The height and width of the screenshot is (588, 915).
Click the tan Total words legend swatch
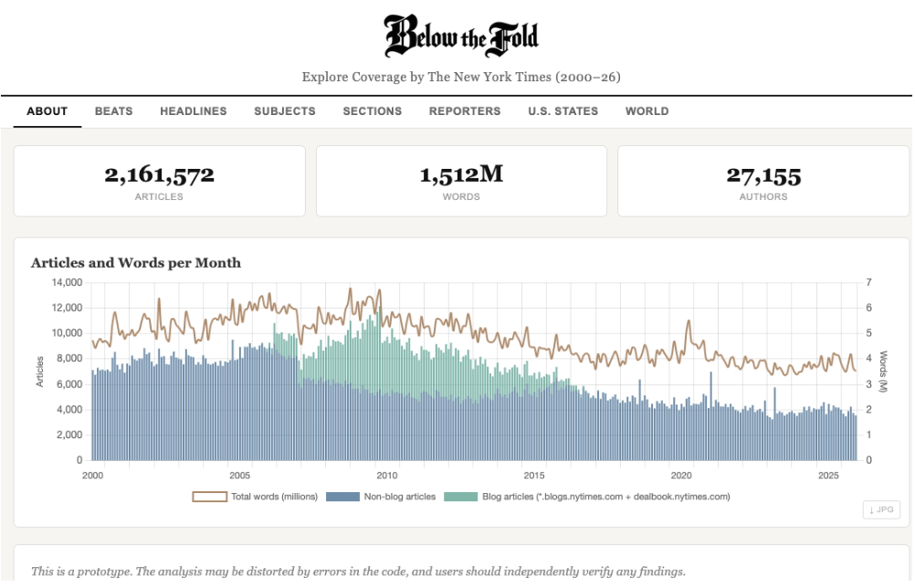pyautogui.click(x=212, y=497)
